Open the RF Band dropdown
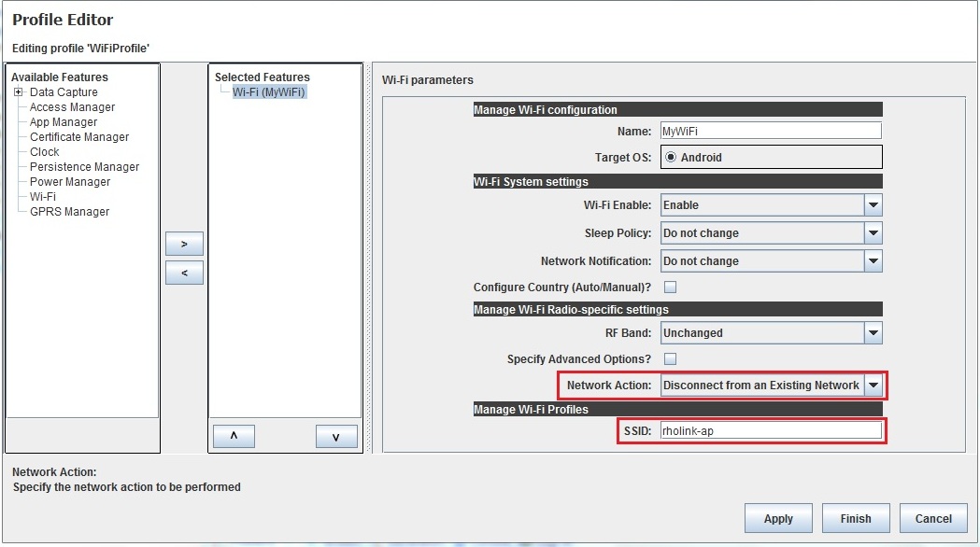The width and height of the screenshot is (980, 547). point(873,333)
